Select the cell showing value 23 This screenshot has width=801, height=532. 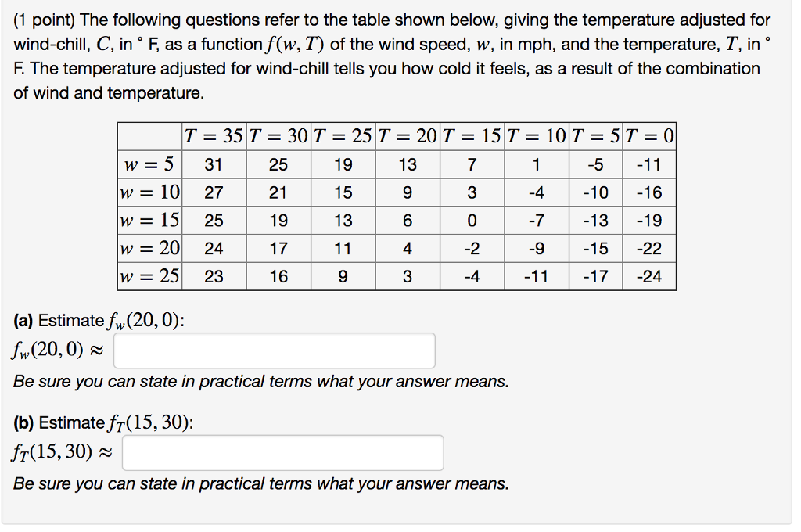pos(214,277)
